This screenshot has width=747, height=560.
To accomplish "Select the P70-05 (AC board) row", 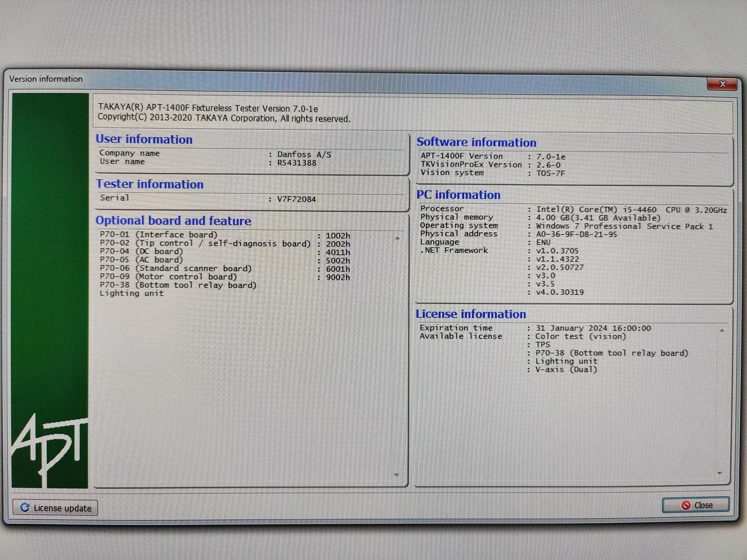I will pos(225,260).
